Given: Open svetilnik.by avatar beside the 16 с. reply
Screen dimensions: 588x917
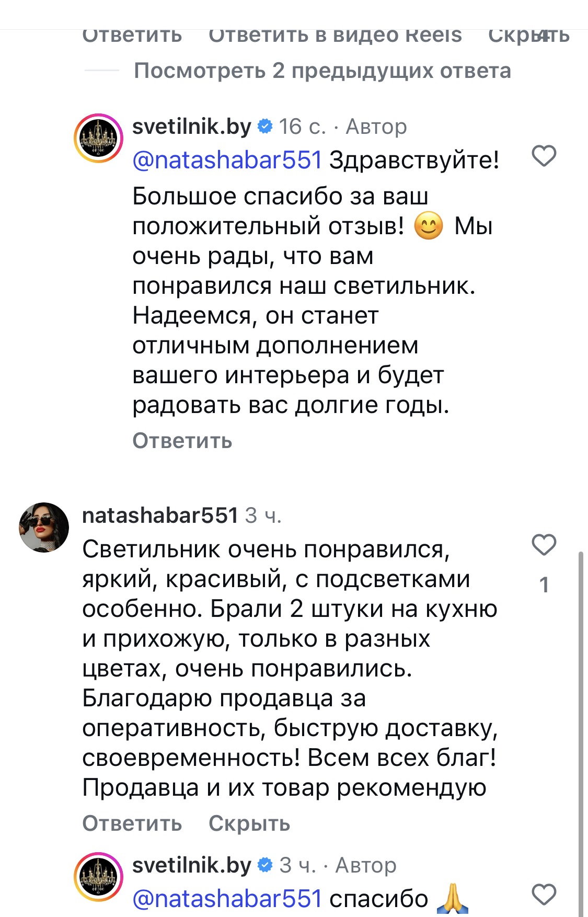Looking at the screenshot, I should tap(98, 139).
